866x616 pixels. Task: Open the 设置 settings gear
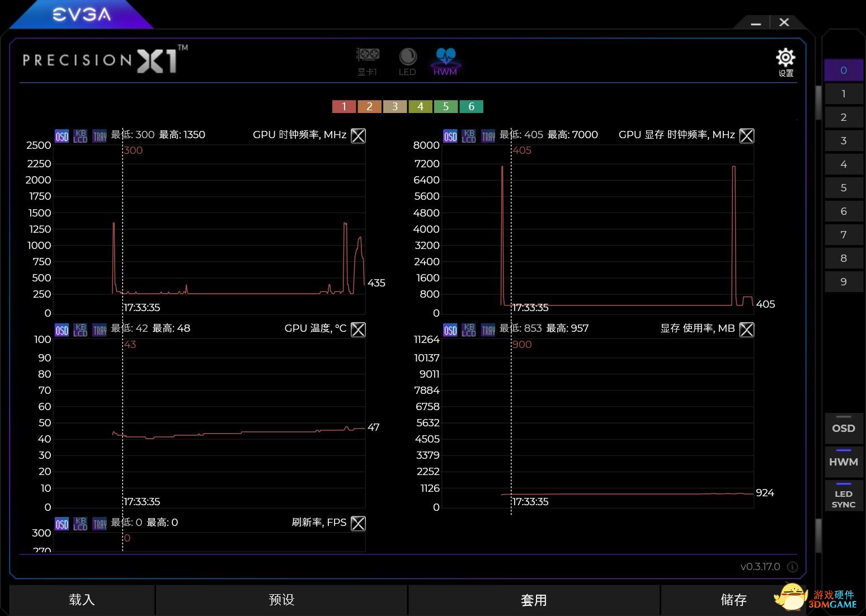click(x=785, y=62)
